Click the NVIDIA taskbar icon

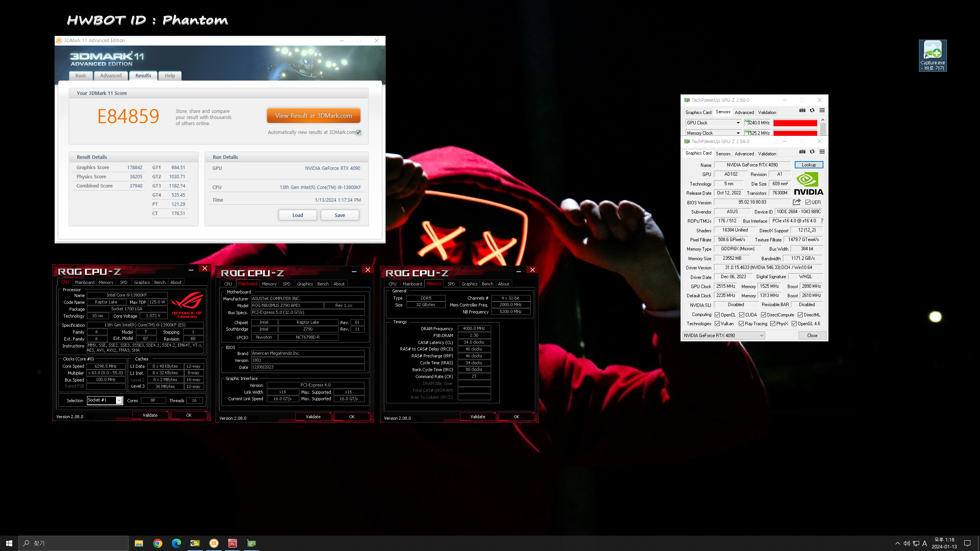195,543
